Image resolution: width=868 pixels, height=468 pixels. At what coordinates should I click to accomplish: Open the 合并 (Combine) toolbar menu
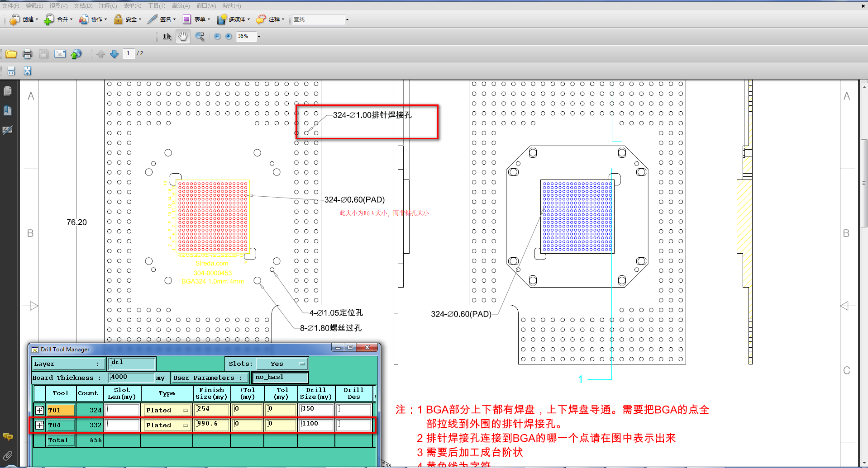pos(57,19)
